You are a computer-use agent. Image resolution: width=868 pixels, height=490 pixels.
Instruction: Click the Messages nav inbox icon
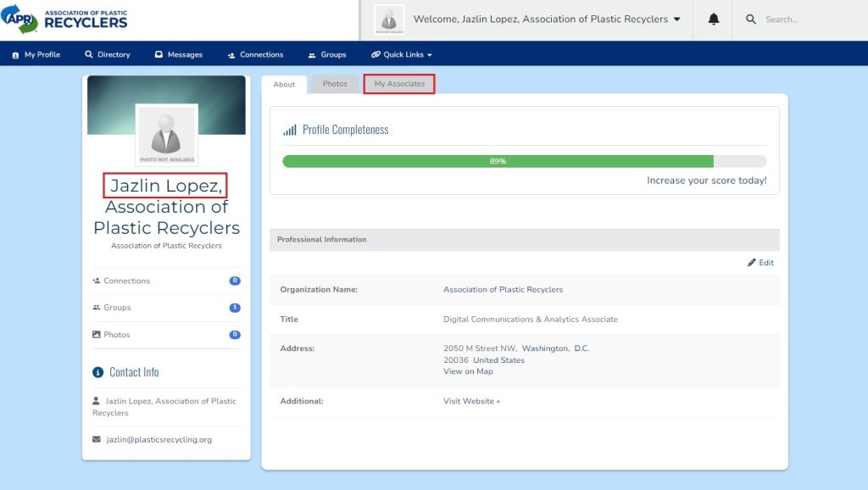(159, 54)
